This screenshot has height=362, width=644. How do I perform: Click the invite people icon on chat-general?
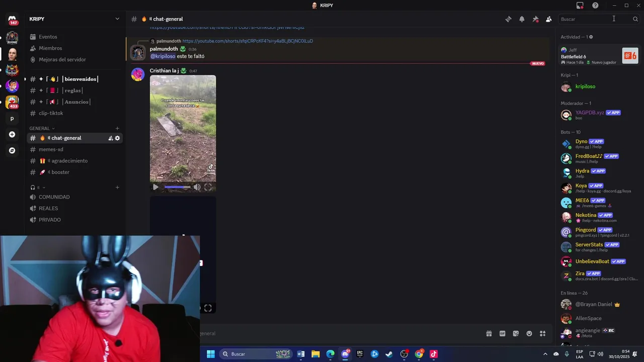click(110, 138)
